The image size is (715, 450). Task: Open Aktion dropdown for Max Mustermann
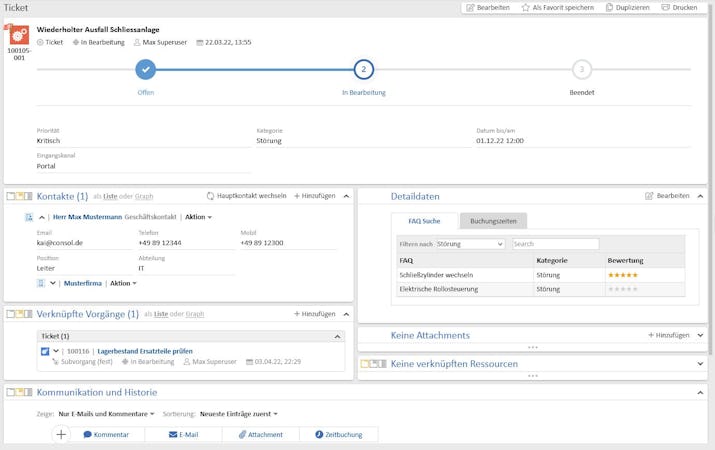(198, 217)
